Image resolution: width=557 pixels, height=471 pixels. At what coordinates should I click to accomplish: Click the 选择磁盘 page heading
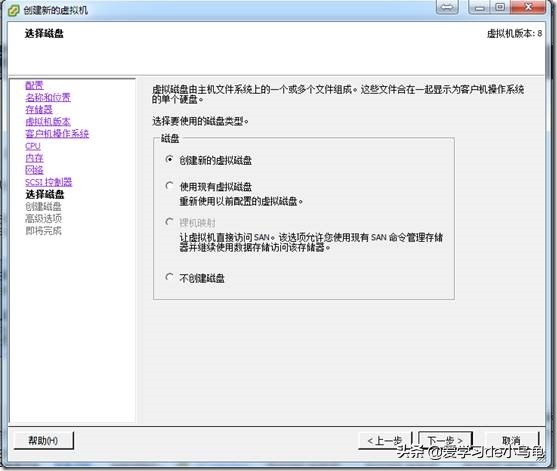point(44,34)
